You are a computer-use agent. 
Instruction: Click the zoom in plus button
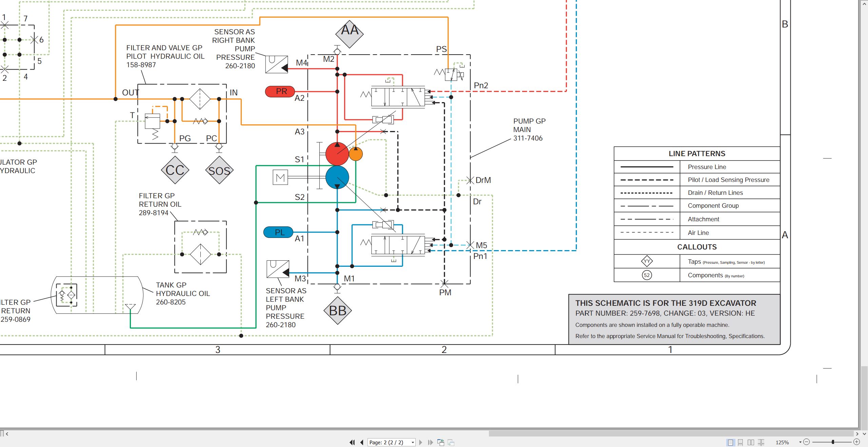pyautogui.click(x=856, y=442)
